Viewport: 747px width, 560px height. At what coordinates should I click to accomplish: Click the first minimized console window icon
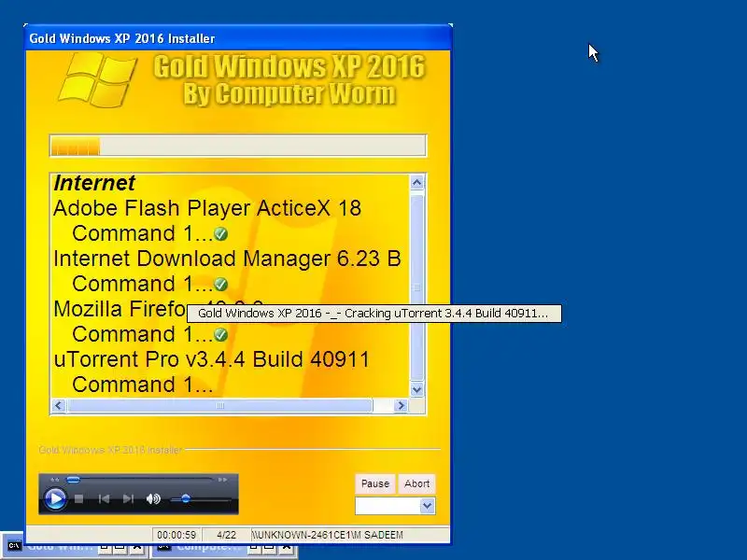14,546
